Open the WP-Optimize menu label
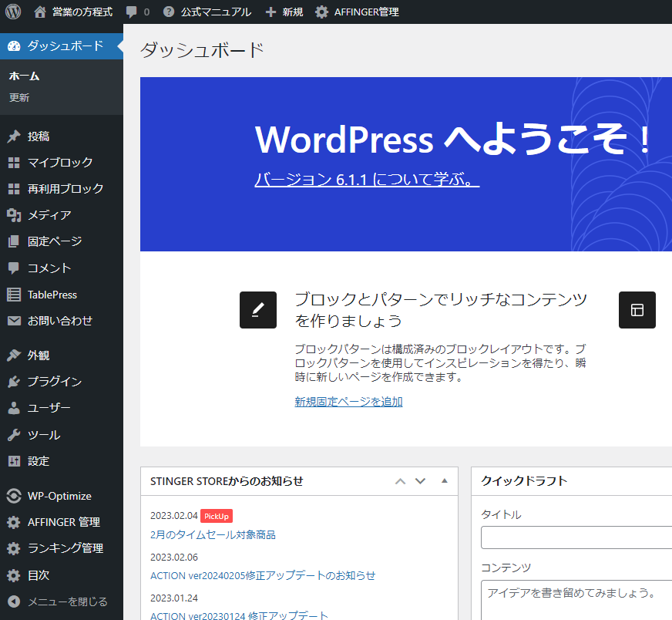Viewport: 672px width, 620px height. [59, 496]
